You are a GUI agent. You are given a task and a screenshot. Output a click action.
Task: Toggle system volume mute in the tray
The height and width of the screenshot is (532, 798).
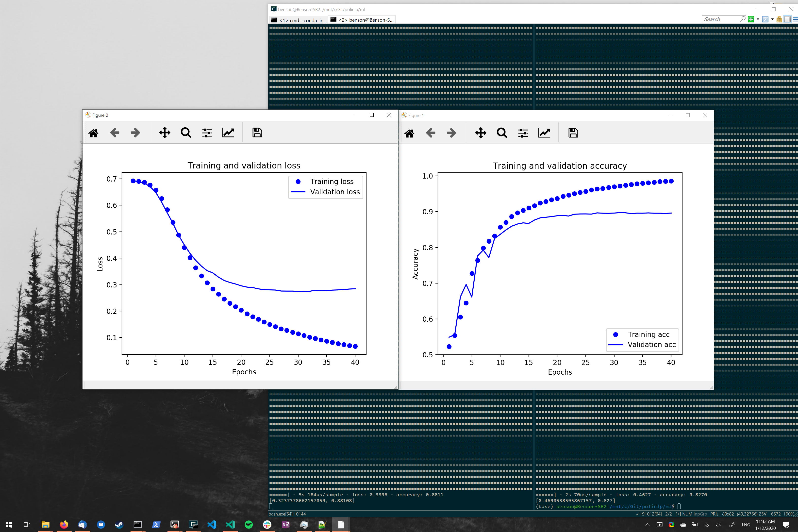point(718,525)
